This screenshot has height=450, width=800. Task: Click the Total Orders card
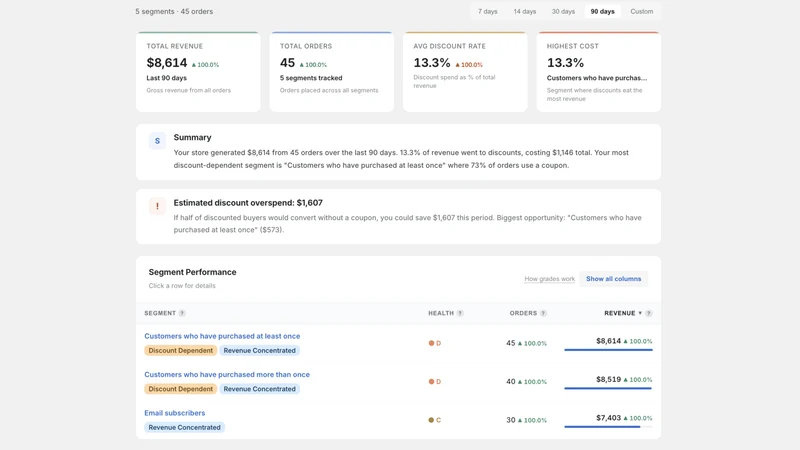pyautogui.click(x=332, y=71)
